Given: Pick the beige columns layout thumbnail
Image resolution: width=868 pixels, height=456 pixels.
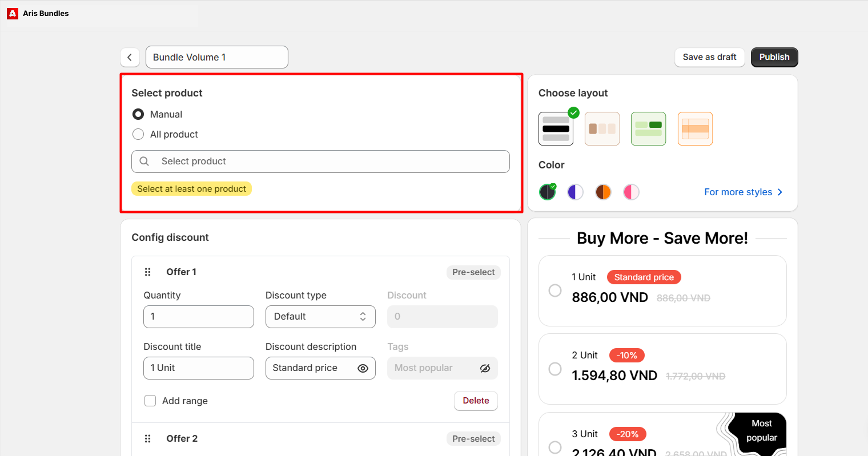Looking at the screenshot, I should [x=602, y=129].
